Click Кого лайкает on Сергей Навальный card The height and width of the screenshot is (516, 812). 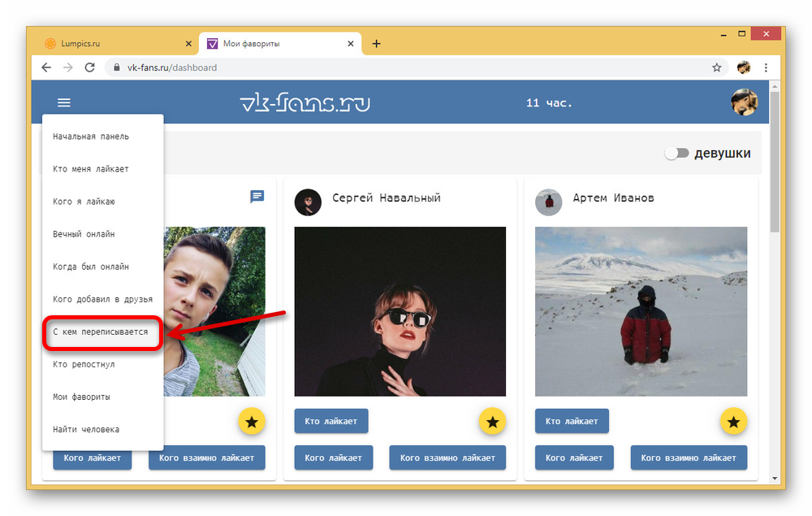click(x=334, y=458)
